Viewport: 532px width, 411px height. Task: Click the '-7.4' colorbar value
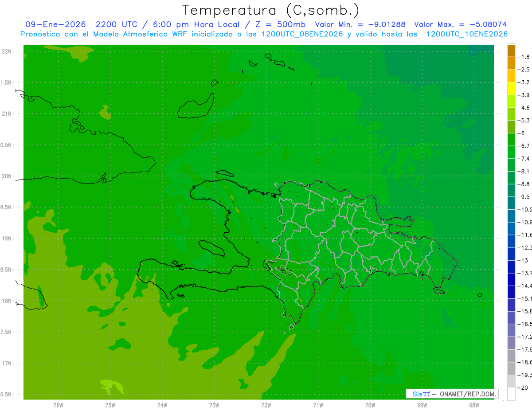tap(524, 158)
